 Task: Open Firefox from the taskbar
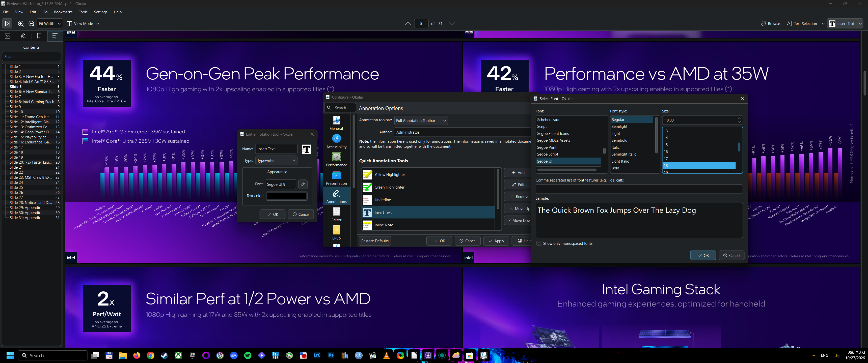(x=137, y=356)
